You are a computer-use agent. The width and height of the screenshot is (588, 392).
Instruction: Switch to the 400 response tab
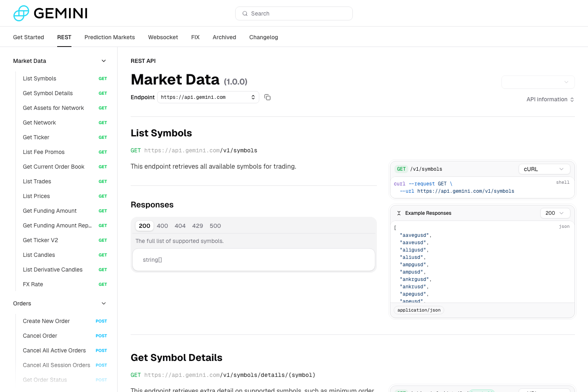162,225
